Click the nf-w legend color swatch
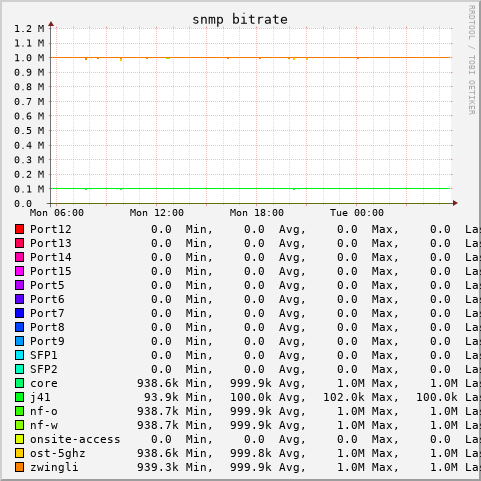 [20, 425]
